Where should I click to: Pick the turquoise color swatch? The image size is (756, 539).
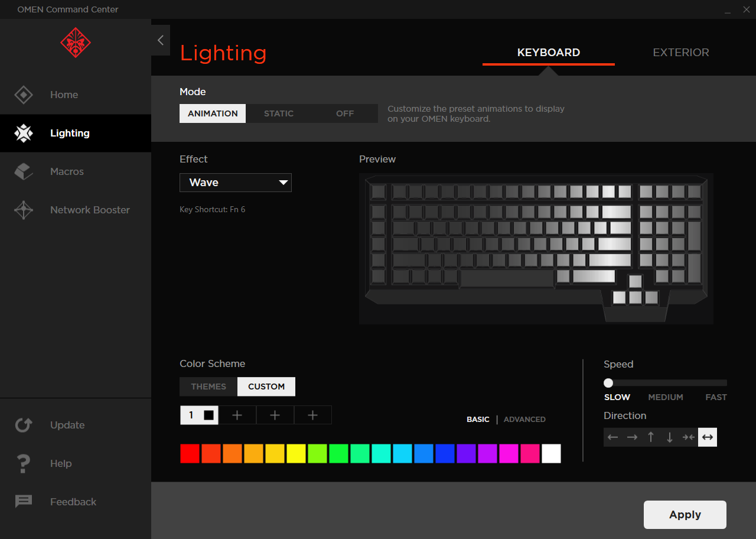(x=381, y=453)
